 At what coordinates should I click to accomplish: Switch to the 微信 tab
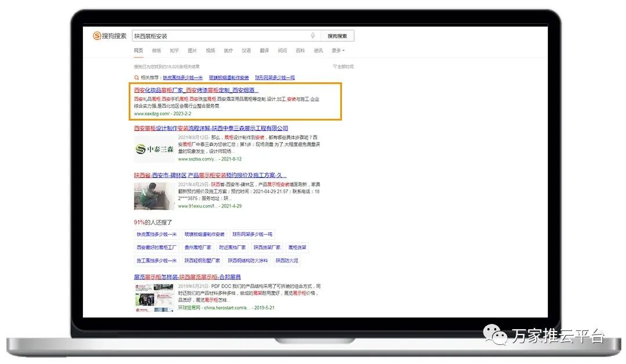pyautogui.click(x=156, y=51)
